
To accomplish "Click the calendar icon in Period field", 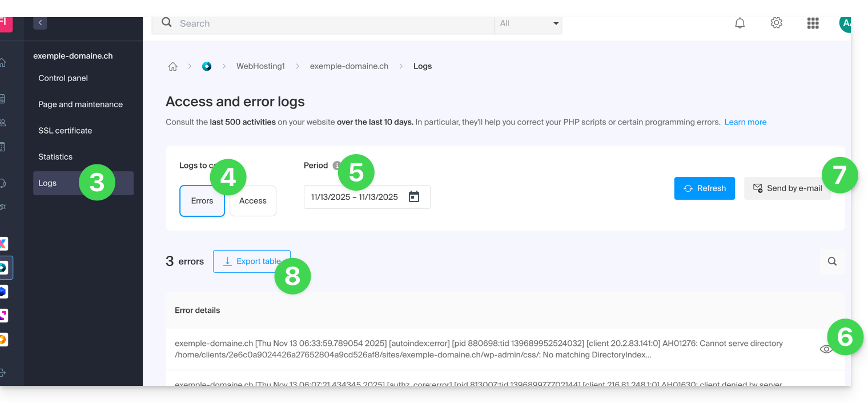I will point(414,197).
